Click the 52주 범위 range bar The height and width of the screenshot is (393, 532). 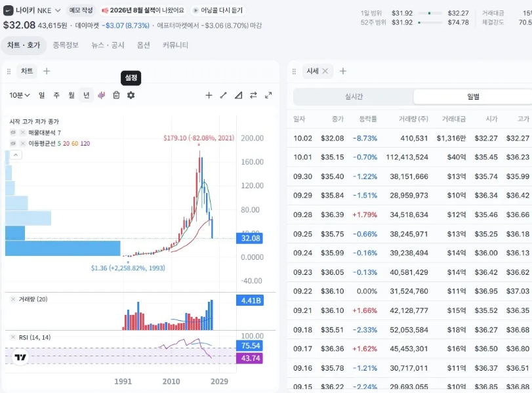[430, 22]
